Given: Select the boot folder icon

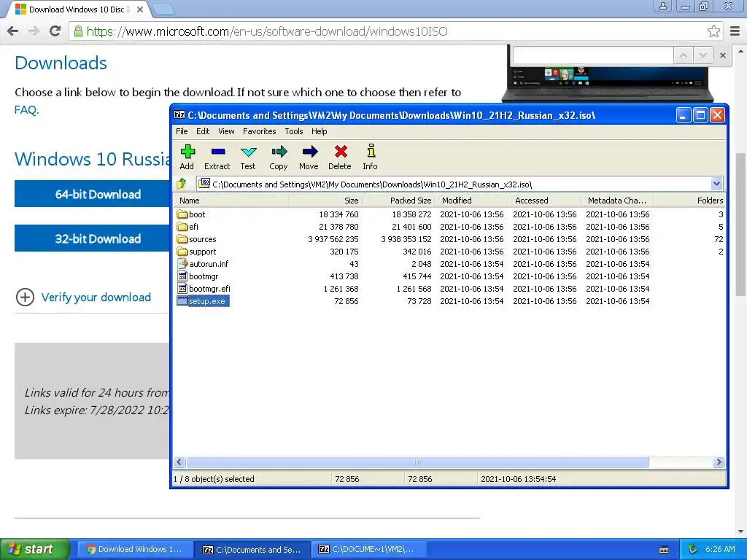Looking at the screenshot, I should click(182, 214).
